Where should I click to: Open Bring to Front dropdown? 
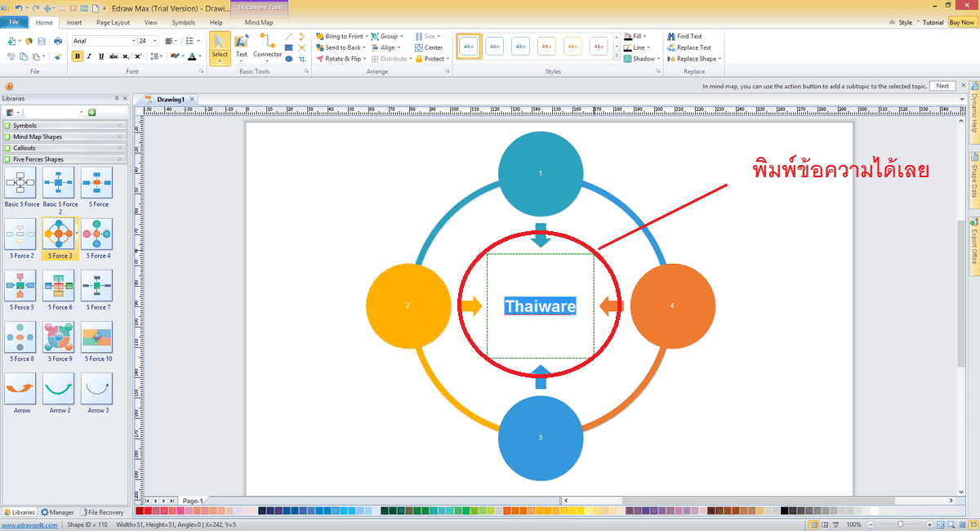click(x=341, y=36)
